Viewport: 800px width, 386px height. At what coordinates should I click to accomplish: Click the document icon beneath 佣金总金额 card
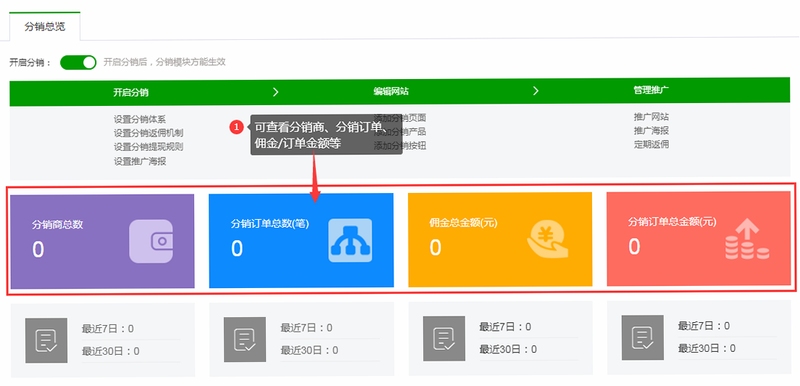pyautogui.click(x=444, y=338)
